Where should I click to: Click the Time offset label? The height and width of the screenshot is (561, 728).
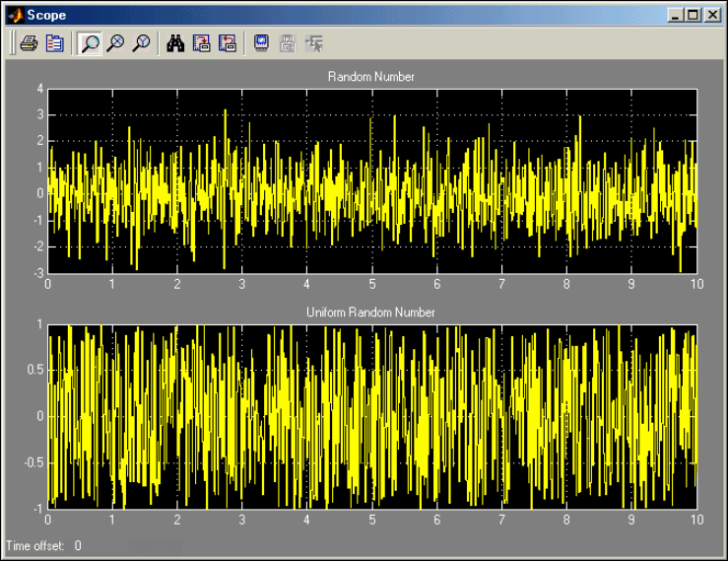point(35,545)
